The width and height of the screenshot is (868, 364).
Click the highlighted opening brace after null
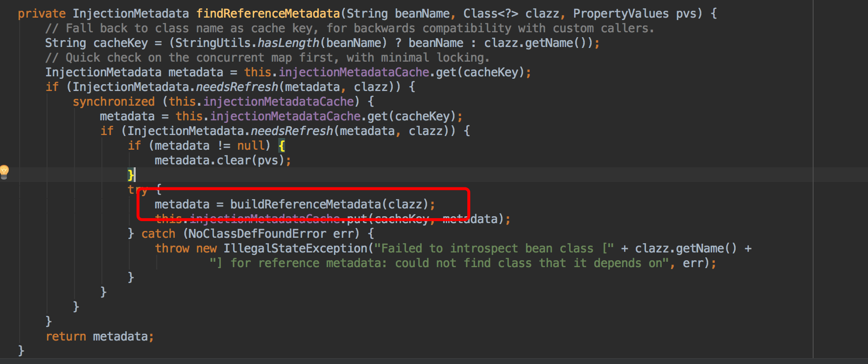point(282,146)
